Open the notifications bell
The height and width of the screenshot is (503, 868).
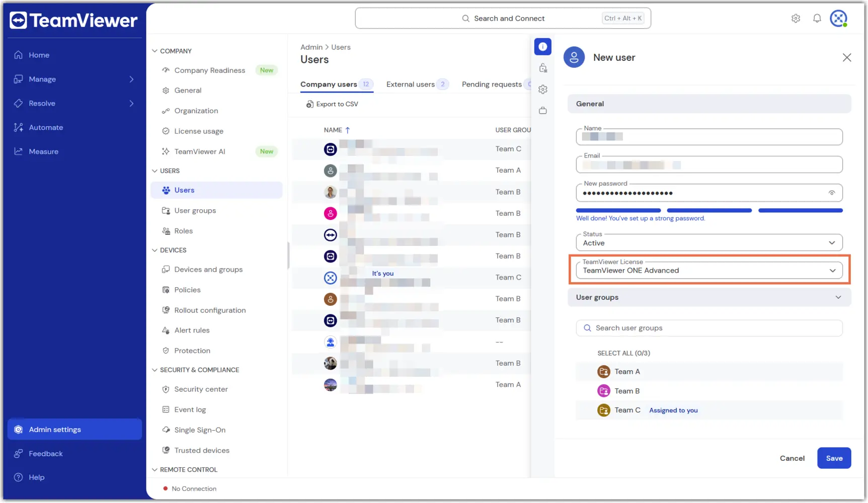[x=817, y=19]
